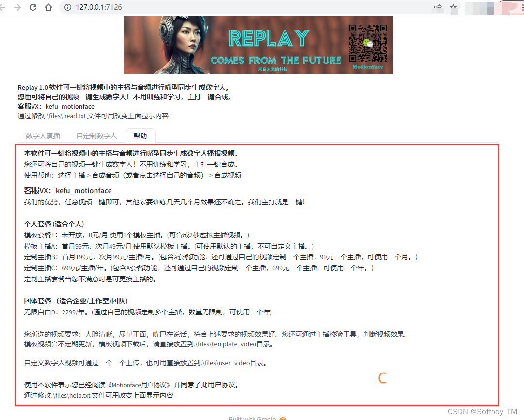This screenshot has width=524, height=420.
Task: Select the 帮助 tab
Action: tap(141, 136)
